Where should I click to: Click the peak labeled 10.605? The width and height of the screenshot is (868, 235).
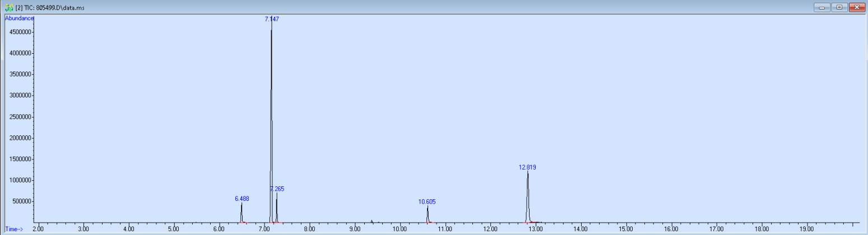coord(427,201)
